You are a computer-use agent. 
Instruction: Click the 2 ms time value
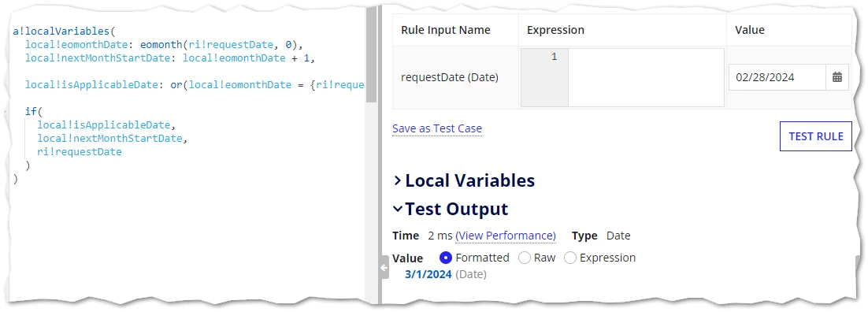click(x=440, y=236)
